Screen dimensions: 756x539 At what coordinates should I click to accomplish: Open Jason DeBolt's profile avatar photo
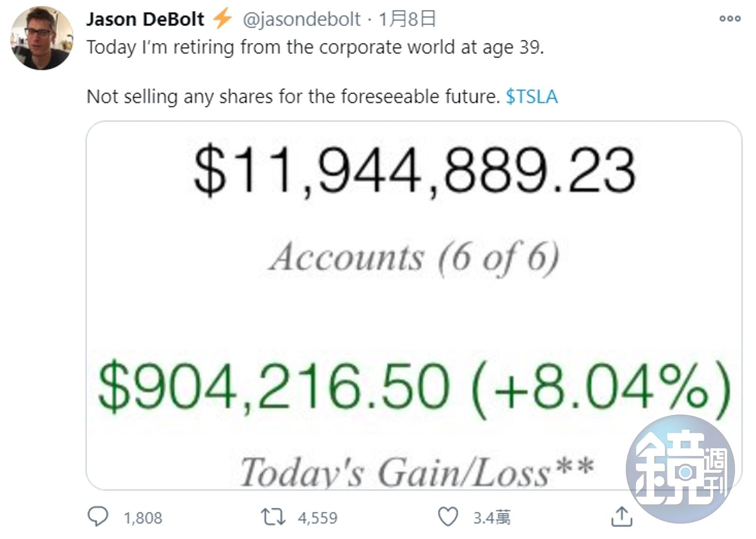click(x=42, y=38)
